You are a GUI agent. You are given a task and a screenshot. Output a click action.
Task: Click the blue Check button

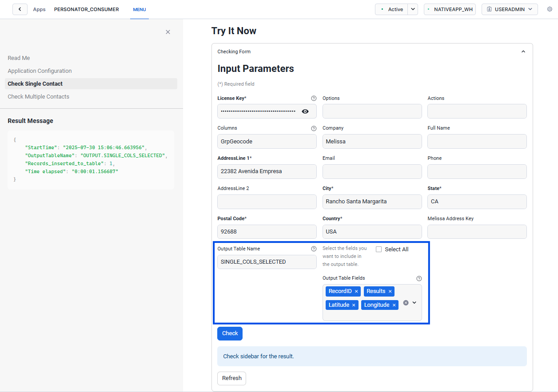click(230, 333)
